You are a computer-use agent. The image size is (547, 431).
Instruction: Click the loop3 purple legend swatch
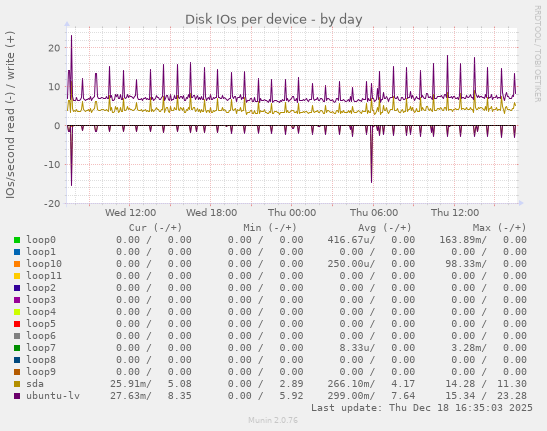tap(17, 300)
